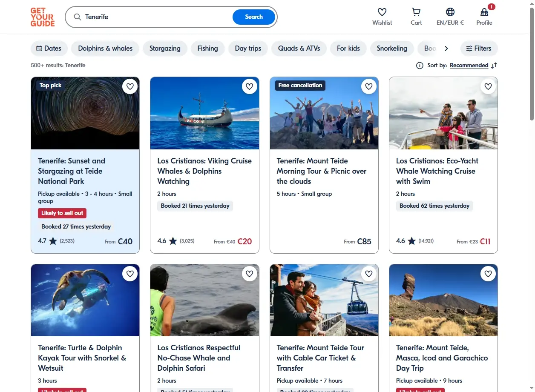The width and height of the screenshot is (535, 392).
Task: Select the Dolphins & whales chip
Action: click(x=105, y=49)
